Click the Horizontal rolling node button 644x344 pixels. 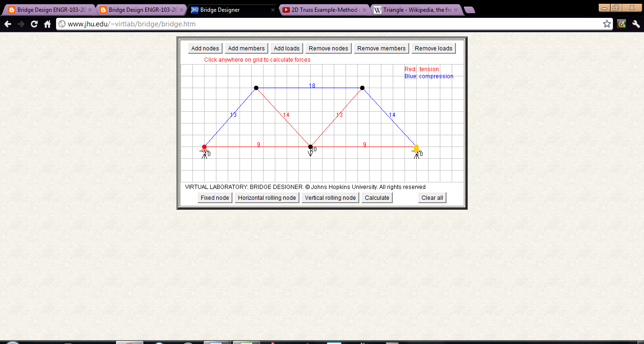pyautogui.click(x=267, y=198)
